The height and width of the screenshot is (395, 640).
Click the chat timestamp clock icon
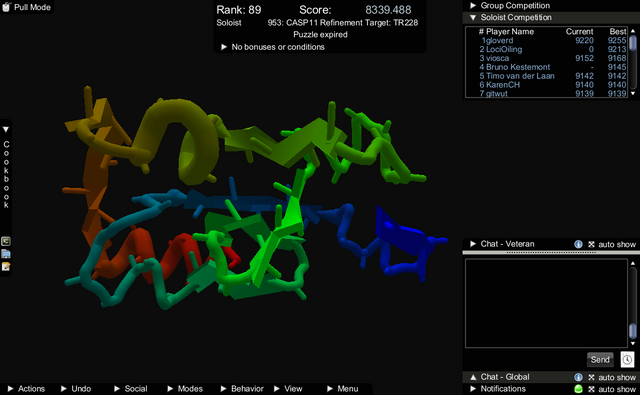point(627,359)
